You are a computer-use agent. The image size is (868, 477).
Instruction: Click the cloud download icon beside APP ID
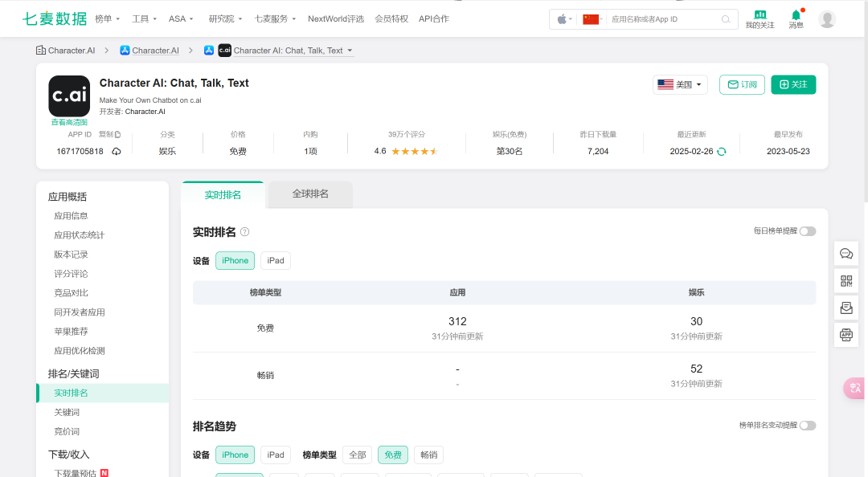coord(117,152)
